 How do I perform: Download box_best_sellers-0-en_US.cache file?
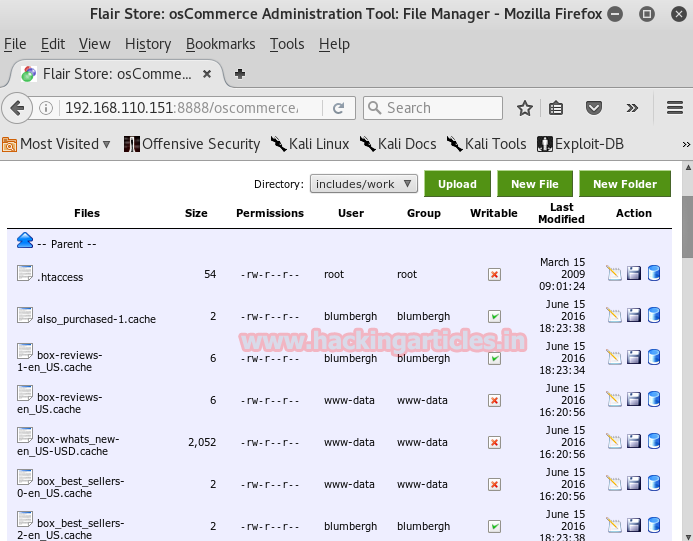point(634,484)
